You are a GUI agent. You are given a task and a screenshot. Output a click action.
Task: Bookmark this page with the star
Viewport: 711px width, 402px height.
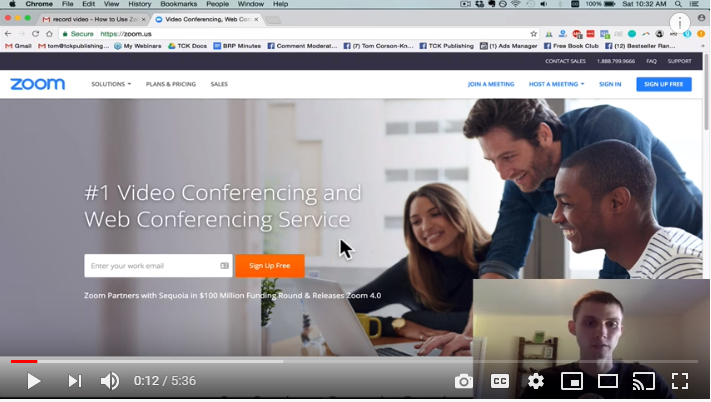(x=533, y=34)
